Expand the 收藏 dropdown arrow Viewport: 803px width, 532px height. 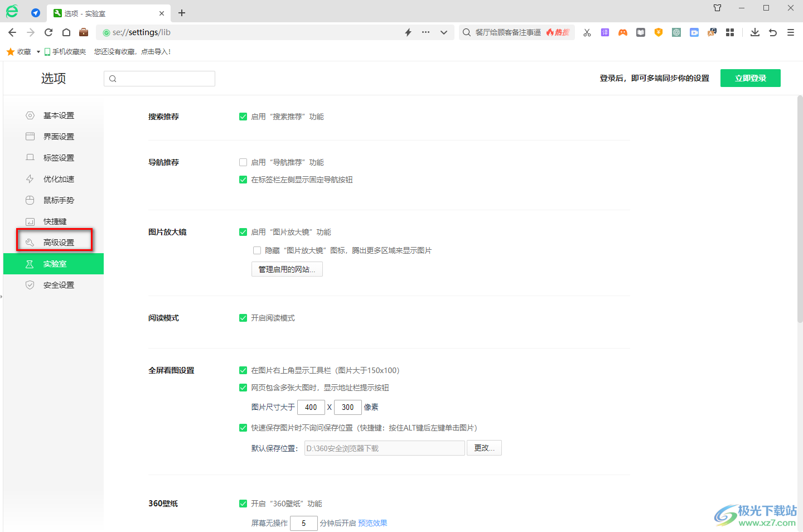pyautogui.click(x=38, y=52)
